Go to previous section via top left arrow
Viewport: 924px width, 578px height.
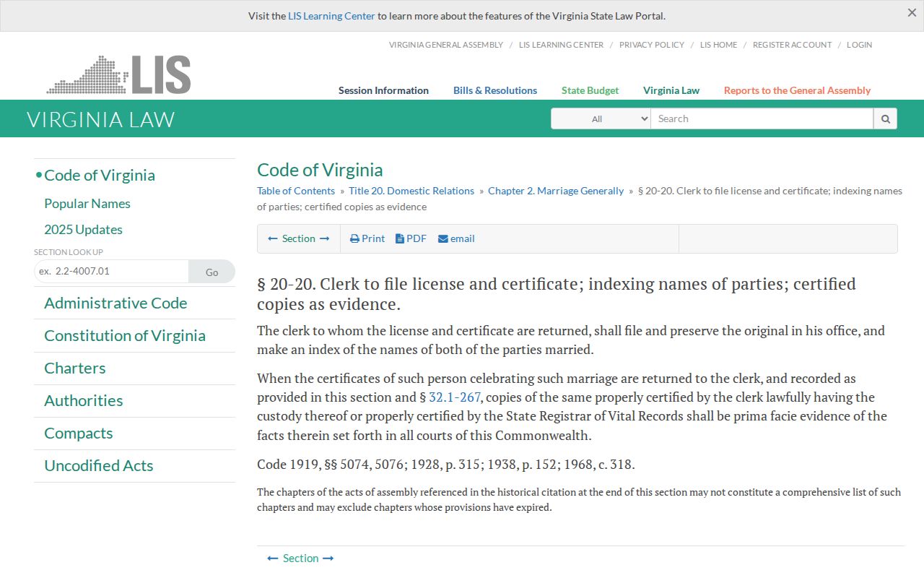point(273,238)
